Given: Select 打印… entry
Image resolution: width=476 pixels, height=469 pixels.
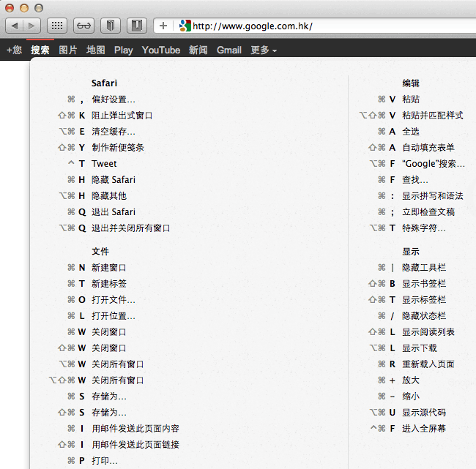Looking at the screenshot, I should tap(105, 460).
